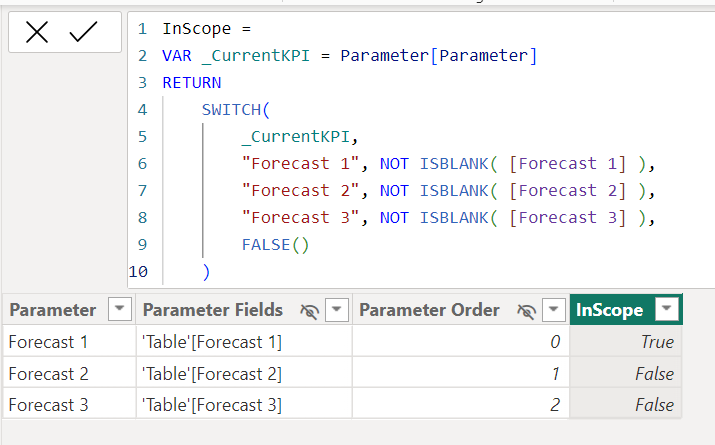This screenshot has width=715, height=445.
Task: Click the VAR _CurrentKPI line in editor
Action: tap(350, 56)
